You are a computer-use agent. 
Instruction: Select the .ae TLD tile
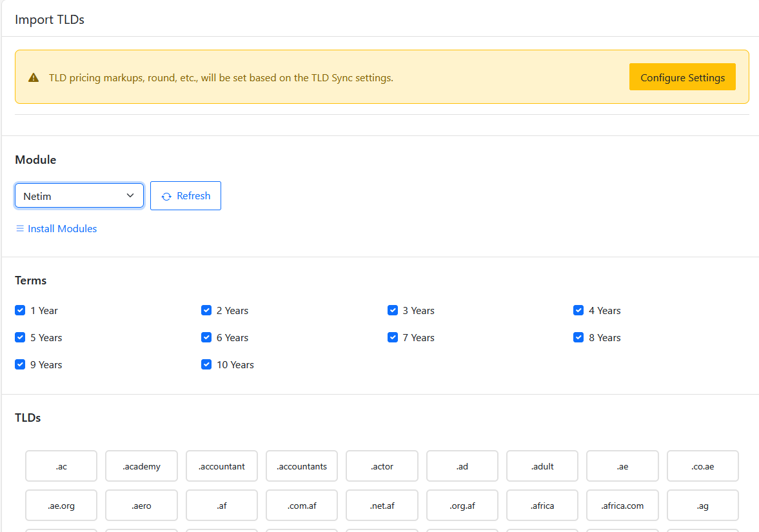pyautogui.click(x=622, y=466)
